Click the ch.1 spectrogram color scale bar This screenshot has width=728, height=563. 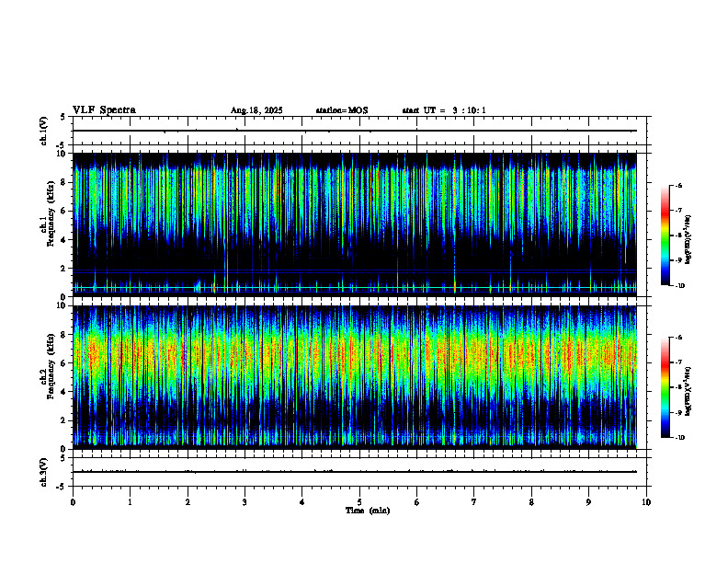tap(665, 236)
